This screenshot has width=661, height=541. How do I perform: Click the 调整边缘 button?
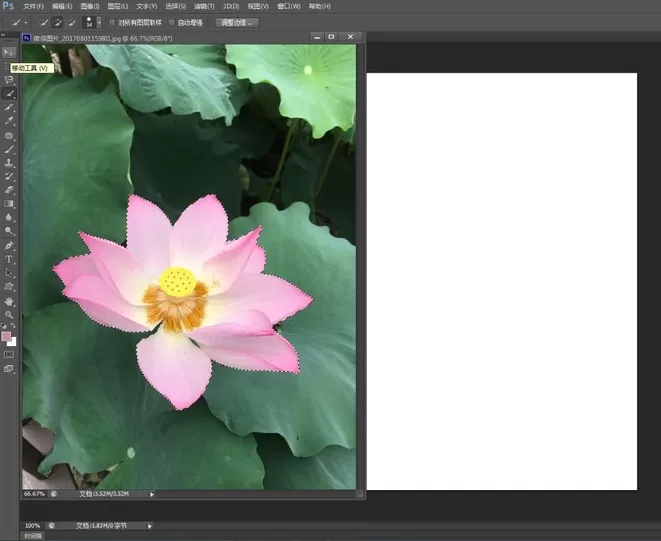tap(237, 23)
